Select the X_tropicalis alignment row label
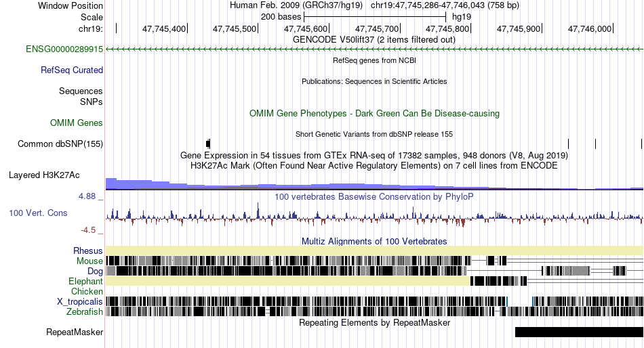 [x=80, y=302]
